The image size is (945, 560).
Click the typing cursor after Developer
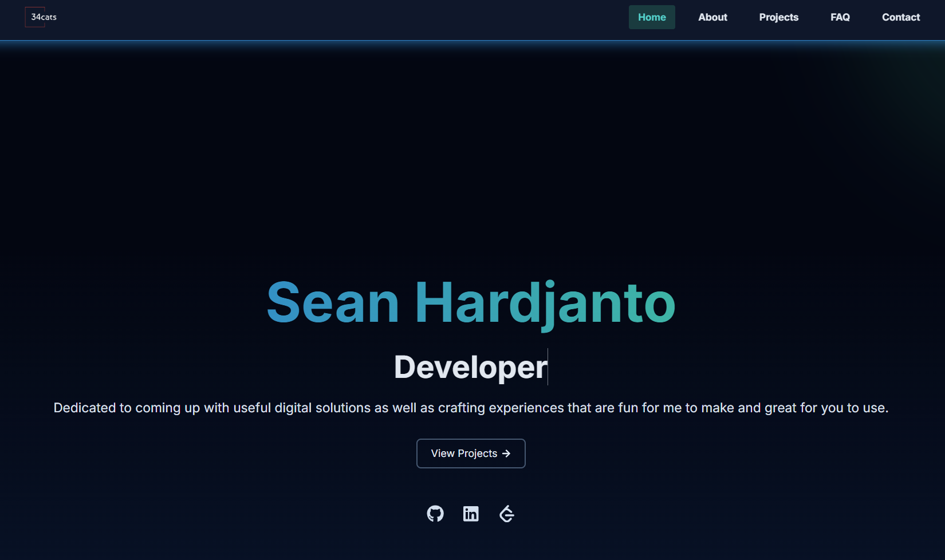point(548,367)
